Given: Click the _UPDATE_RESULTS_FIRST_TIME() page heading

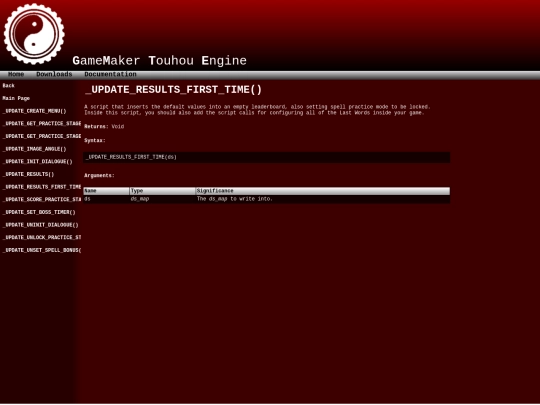Looking at the screenshot, I should [x=173, y=90].
